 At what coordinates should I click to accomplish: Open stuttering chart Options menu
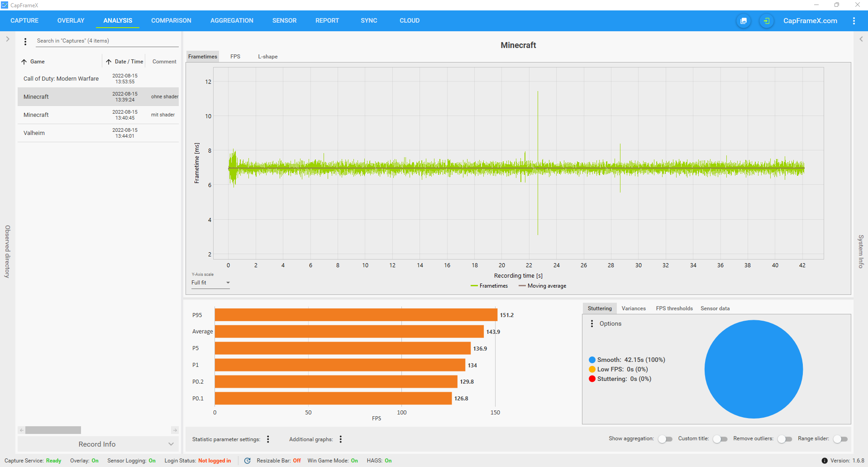[x=592, y=323]
